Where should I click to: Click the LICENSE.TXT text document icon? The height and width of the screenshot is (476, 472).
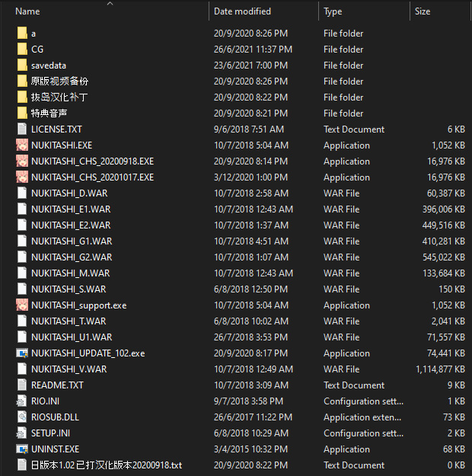(22, 129)
